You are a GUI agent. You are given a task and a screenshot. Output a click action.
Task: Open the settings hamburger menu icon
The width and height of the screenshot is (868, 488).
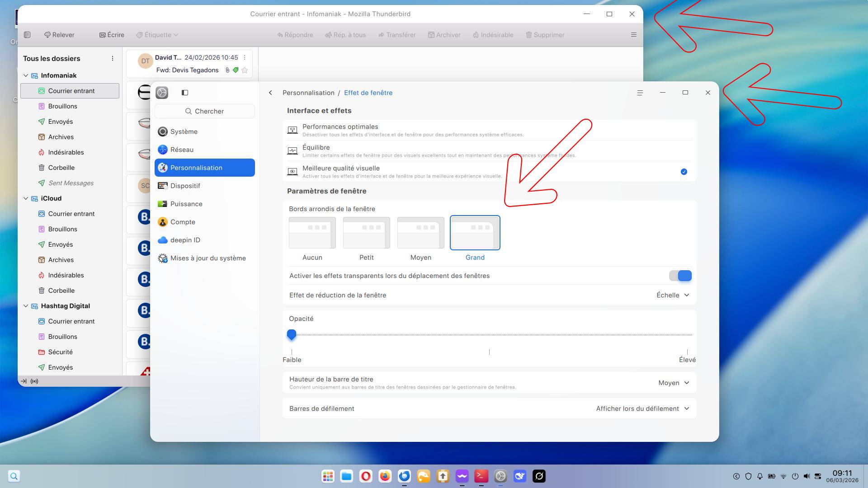coord(640,93)
